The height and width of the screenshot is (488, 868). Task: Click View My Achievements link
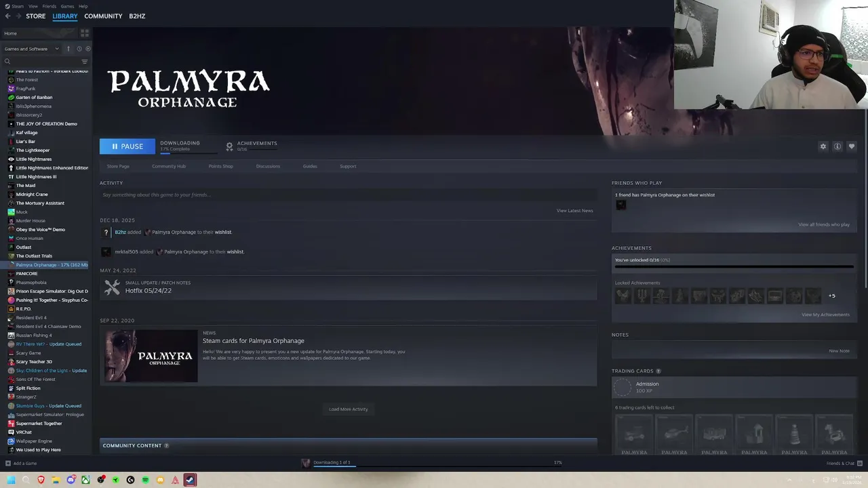click(x=825, y=314)
